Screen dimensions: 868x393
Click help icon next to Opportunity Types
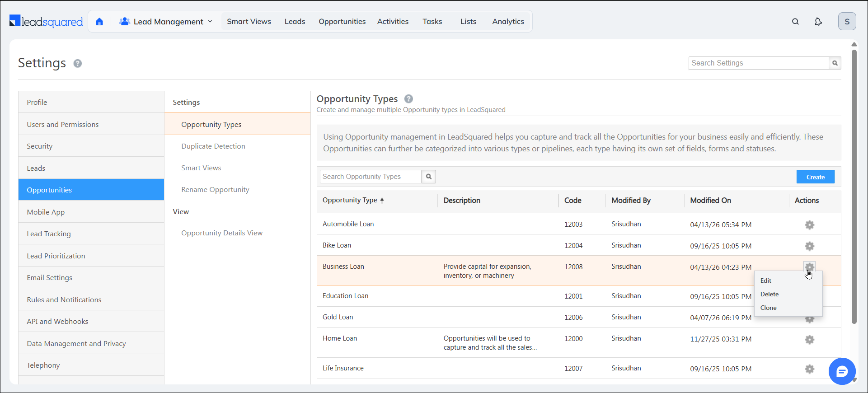(408, 99)
